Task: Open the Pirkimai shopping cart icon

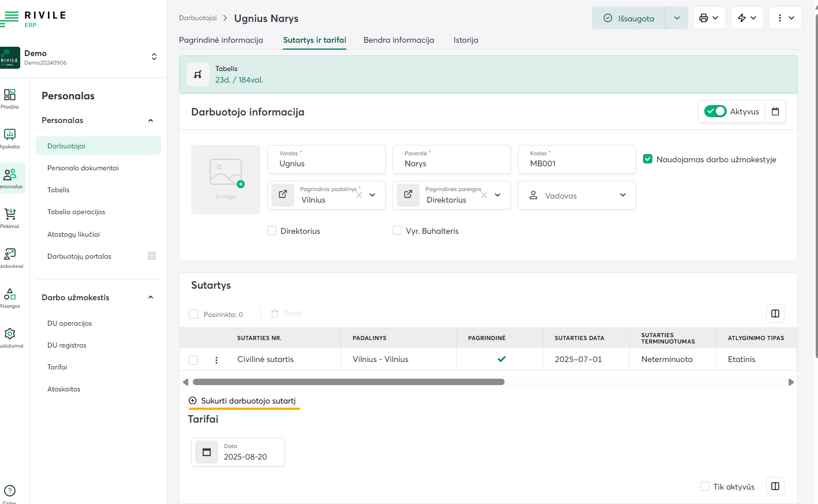Action: tap(10, 215)
